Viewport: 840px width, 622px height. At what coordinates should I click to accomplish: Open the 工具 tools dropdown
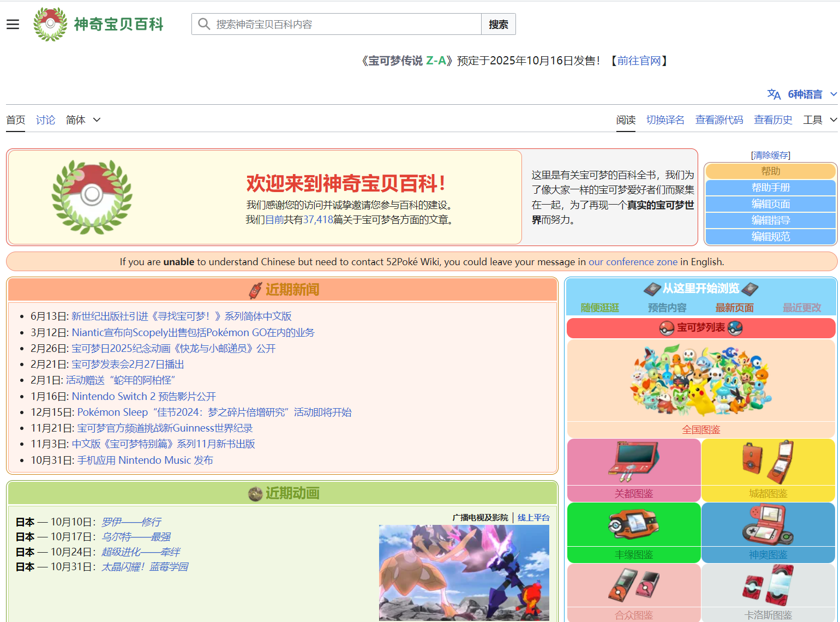pos(819,120)
